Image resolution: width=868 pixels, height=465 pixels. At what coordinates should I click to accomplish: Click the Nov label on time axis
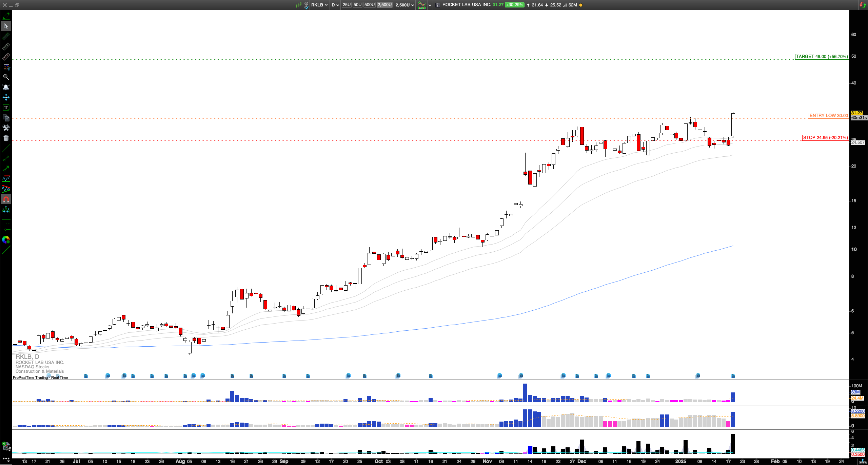point(487,461)
